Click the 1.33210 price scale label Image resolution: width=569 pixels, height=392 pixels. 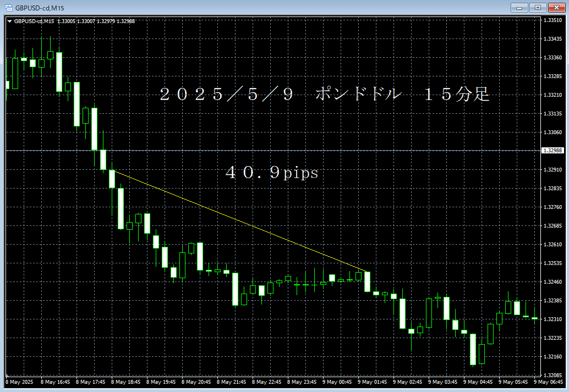tap(552, 95)
